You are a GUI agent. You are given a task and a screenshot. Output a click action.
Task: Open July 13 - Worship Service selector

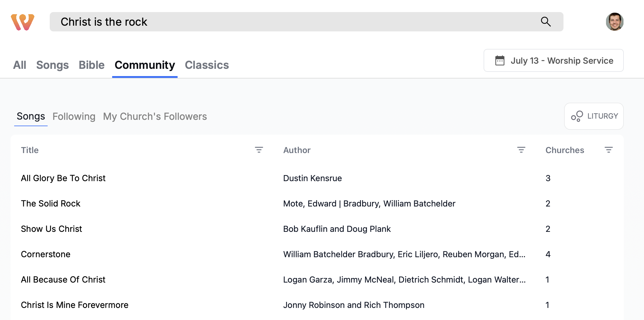pos(554,60)
